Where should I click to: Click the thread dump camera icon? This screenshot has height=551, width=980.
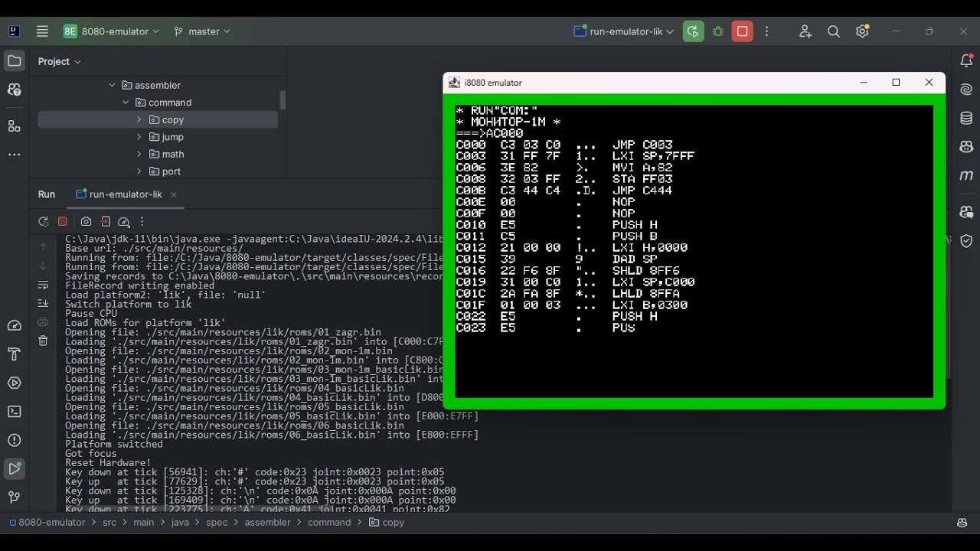coord(86,222)
